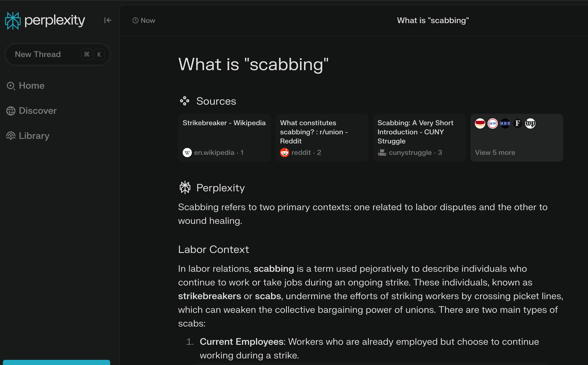Viewport: 588px width, 365px height.
Task: Click the Sources section icon
Action: tap(185, 101)
